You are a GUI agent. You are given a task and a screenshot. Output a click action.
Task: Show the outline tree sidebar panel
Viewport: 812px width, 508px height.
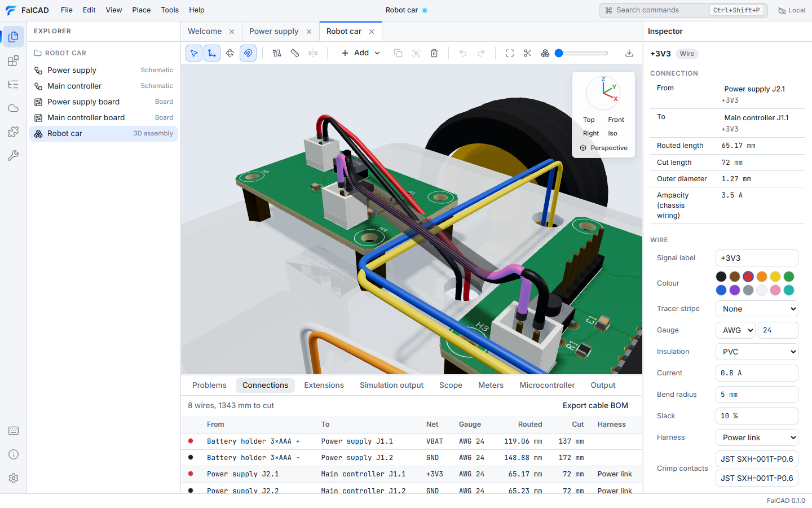pyautogui.click(x=14, y=84)
